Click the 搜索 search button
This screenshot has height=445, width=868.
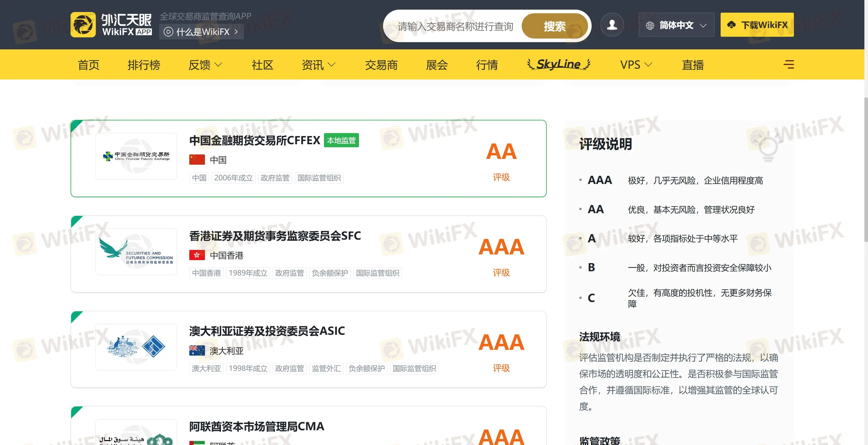(555, 26)
